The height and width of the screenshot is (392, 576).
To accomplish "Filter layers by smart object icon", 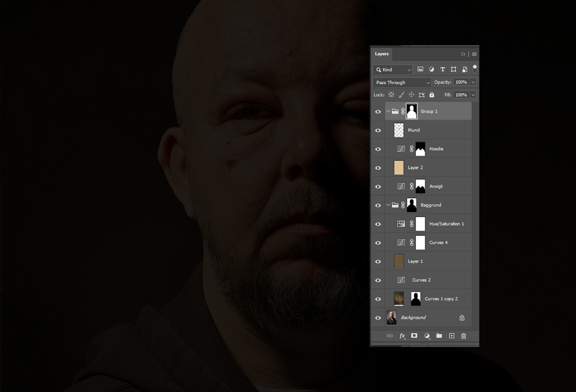I will (x=464, y=70).
